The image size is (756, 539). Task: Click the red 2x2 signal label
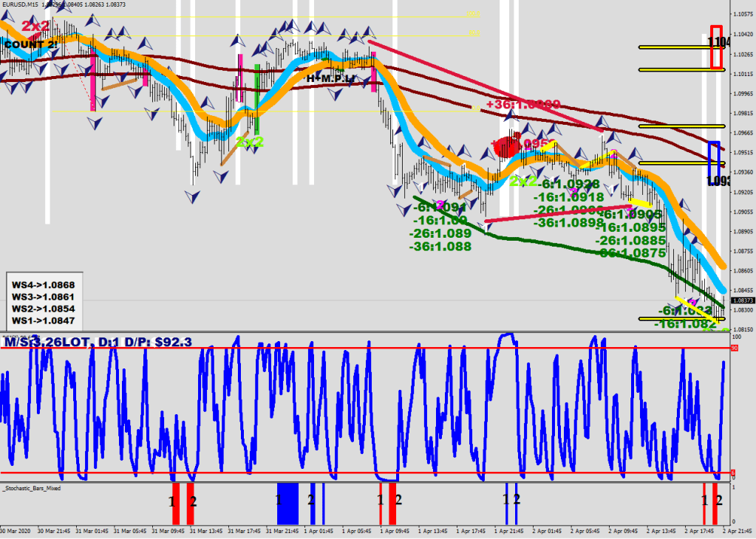(x=35, y=27)
